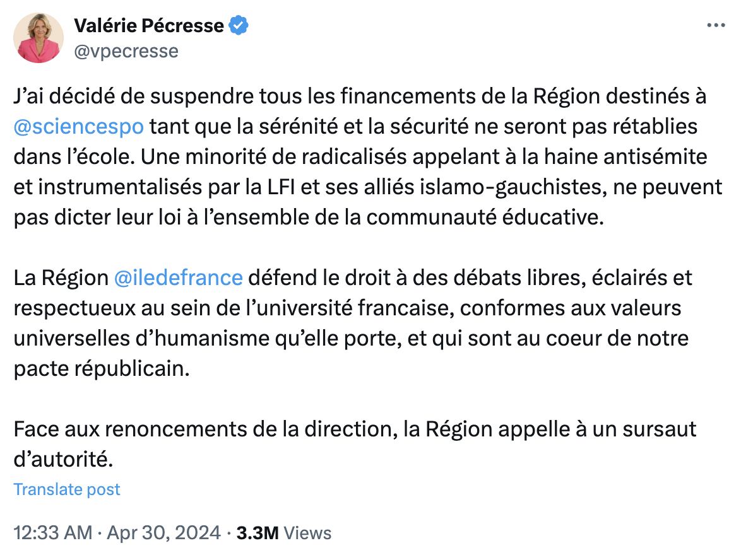Click the phrase "pacte républicain."
The height and width of the screenshot is (560, 741).
[x=102, y=368]
